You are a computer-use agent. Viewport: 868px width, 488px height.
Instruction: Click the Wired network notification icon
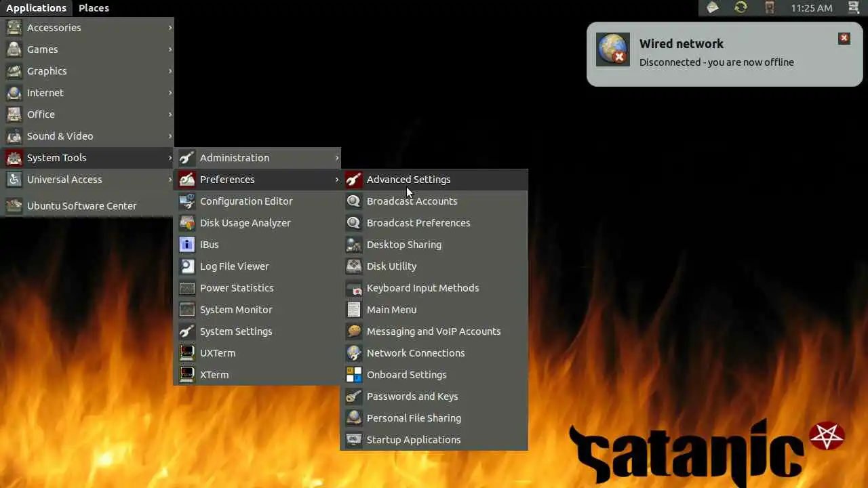point(612,49)
